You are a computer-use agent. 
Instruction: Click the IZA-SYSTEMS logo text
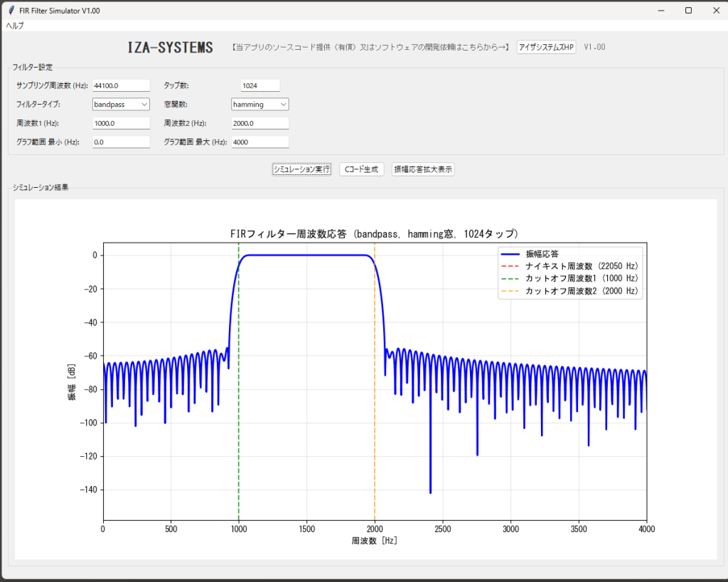coord(171,48)
